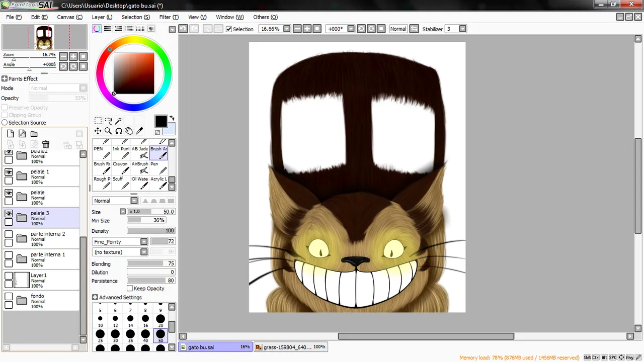Adjust the Density slider
Image resolution: width=644 pixels, height=362 pixels.
(151, 231)
